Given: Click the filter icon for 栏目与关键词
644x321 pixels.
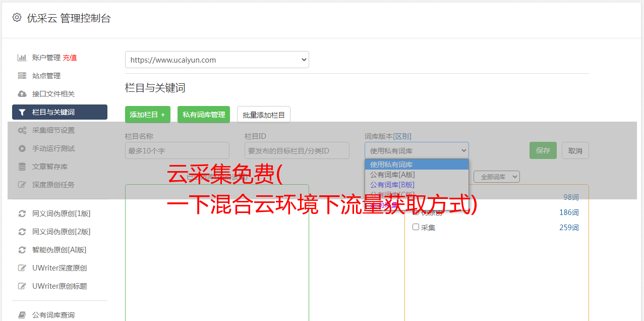Looking at the screenshot, I should (x=22, y=112).
